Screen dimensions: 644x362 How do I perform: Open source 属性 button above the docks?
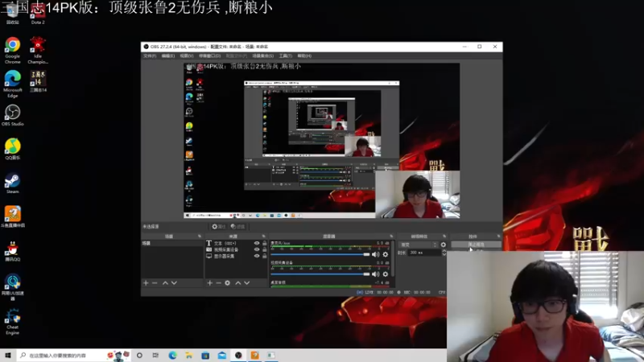(218, 227)
